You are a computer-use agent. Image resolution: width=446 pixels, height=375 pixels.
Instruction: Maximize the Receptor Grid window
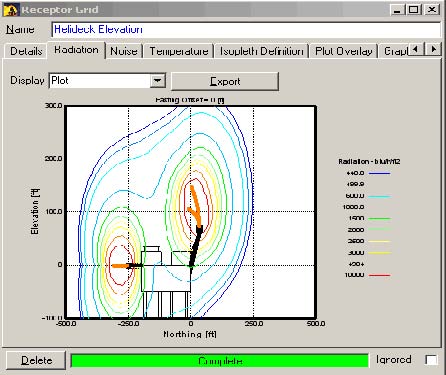[414, 10]
